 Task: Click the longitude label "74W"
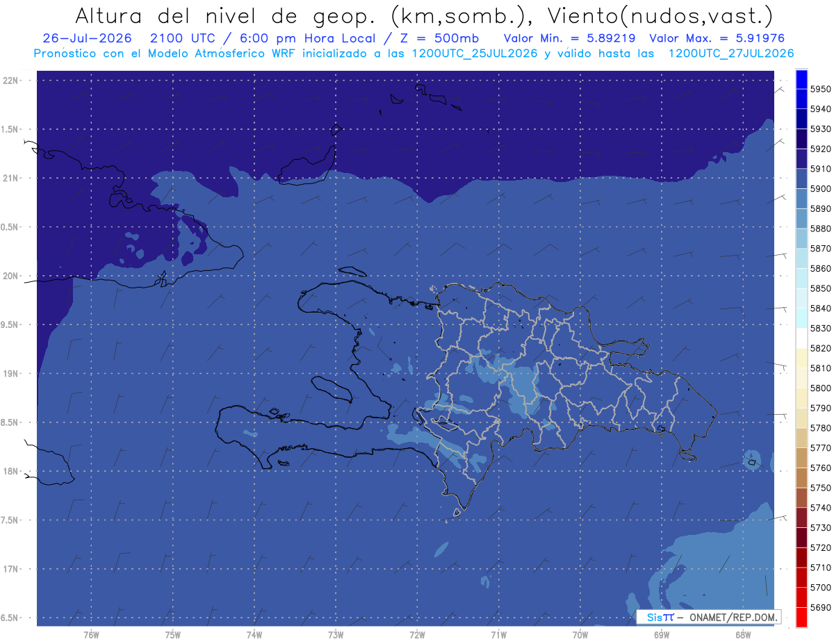click(x=254, y=636)
